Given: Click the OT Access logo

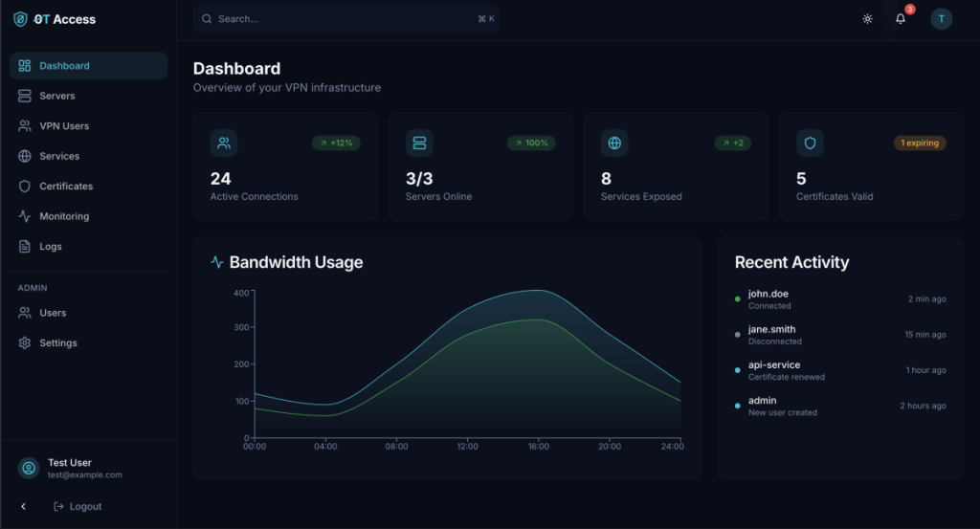Looking at the screenshot, I should [55, 19].
